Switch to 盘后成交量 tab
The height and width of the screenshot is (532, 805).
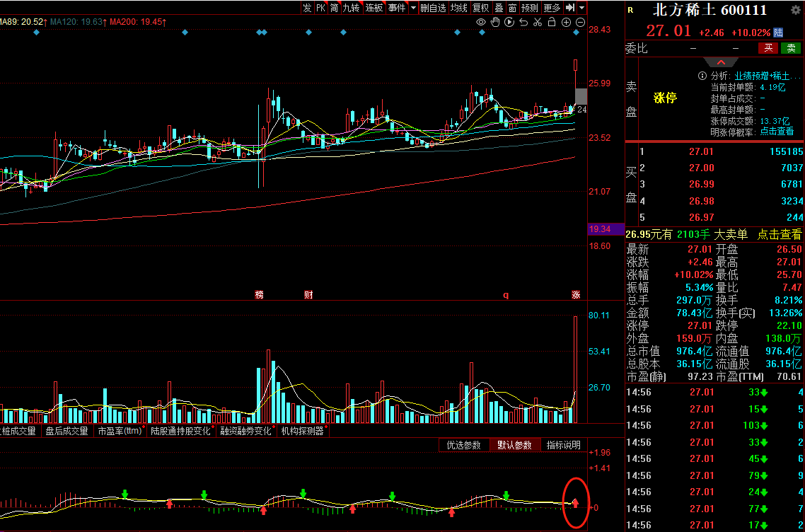(66, 431)
